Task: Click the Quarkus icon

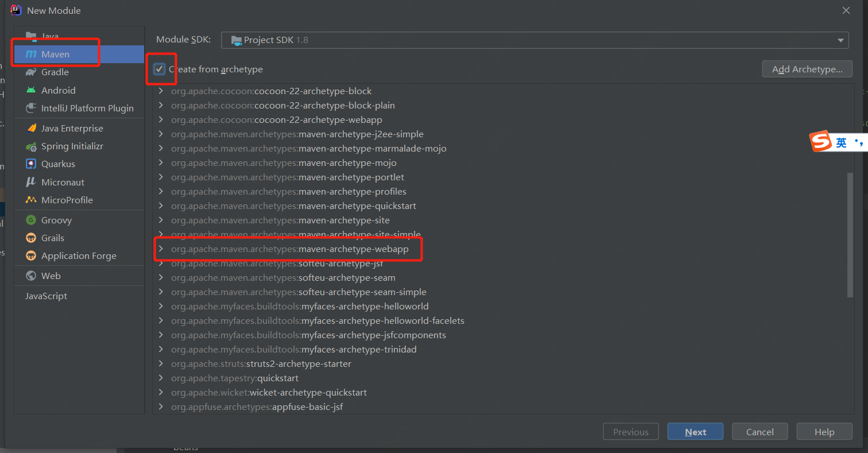Action: point(31,164)
